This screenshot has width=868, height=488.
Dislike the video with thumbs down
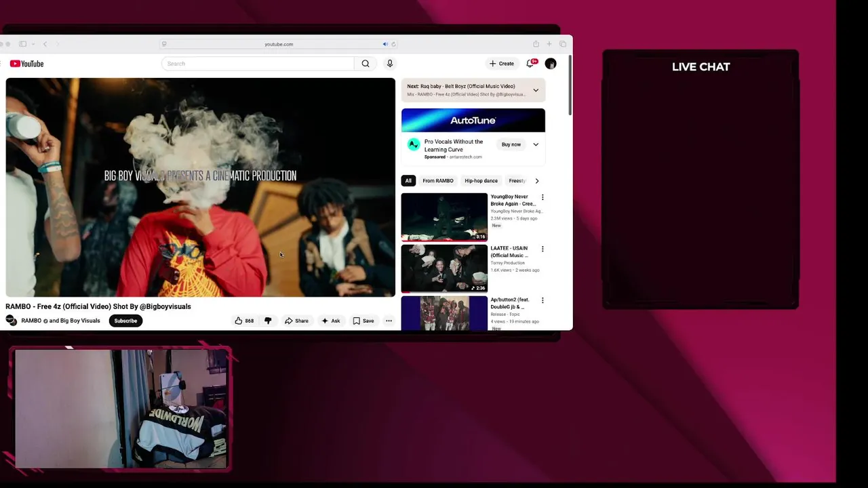pos(268,321)
